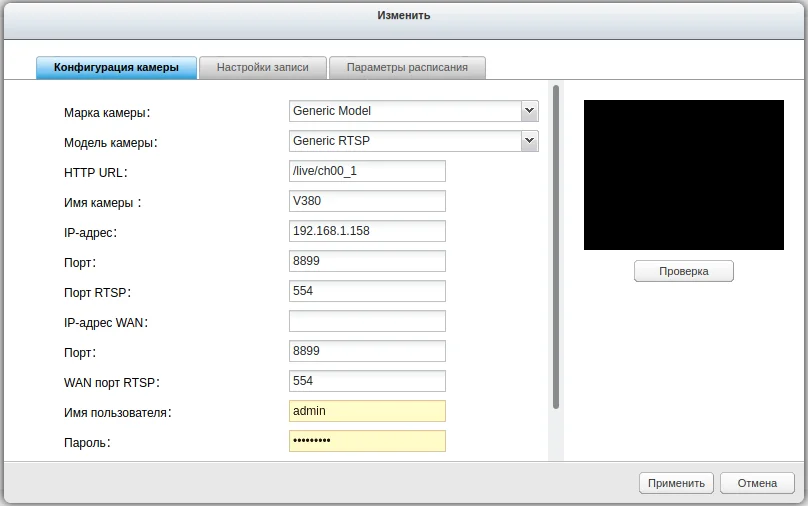Open the Модель камеры dropdown arrow
Screen dimensions: 808x506
tap(529, 141)
